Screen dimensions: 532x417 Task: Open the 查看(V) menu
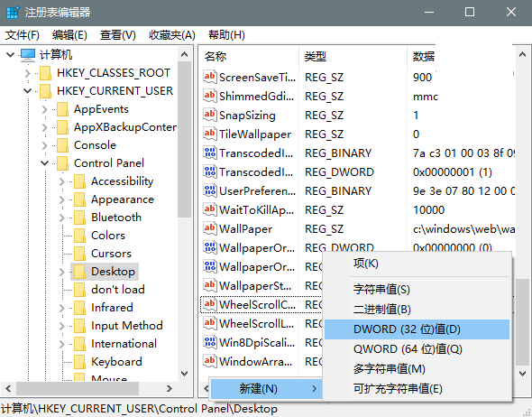[x=118, y=35]
